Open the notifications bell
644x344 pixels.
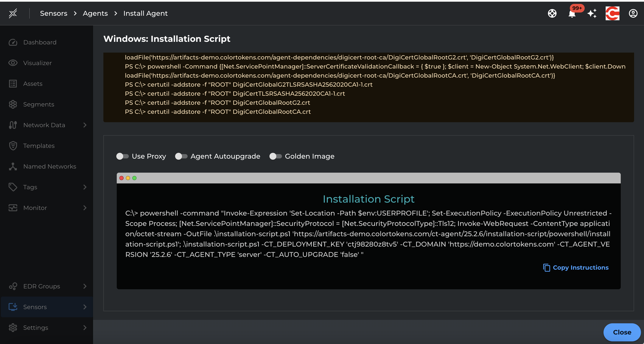pos(572,14)
